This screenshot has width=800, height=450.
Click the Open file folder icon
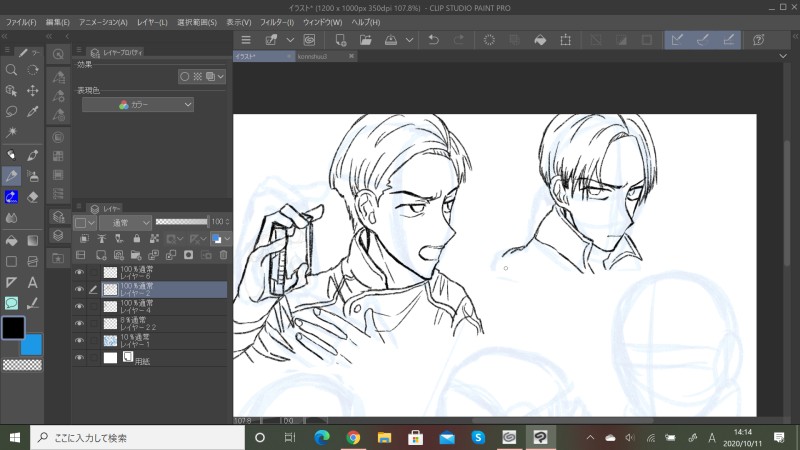click(x=366, y=40)
